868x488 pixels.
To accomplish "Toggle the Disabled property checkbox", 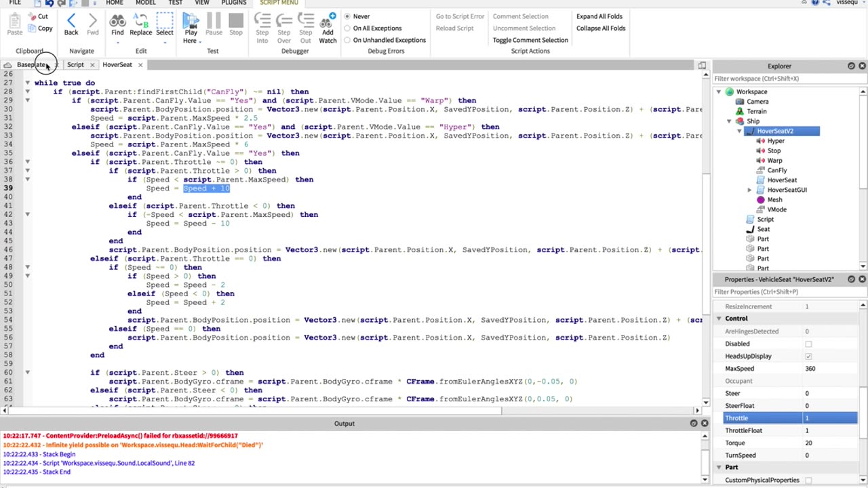I will 808,344.
